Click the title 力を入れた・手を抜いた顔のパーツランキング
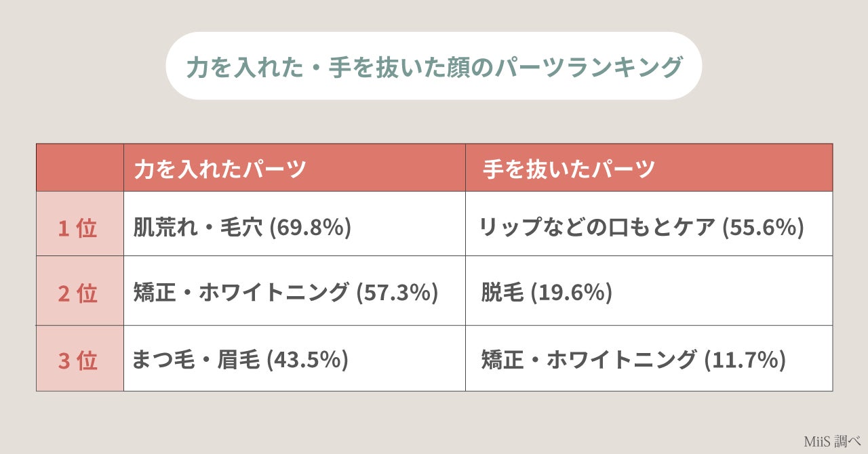 [433, 67]
